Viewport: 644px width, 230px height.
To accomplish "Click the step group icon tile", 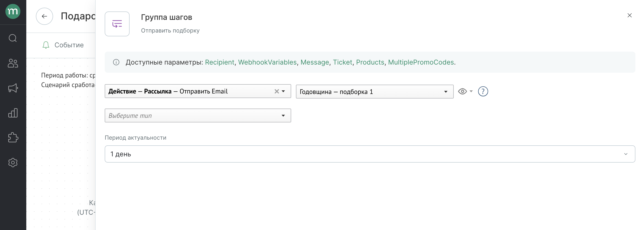I will (117, 24).
